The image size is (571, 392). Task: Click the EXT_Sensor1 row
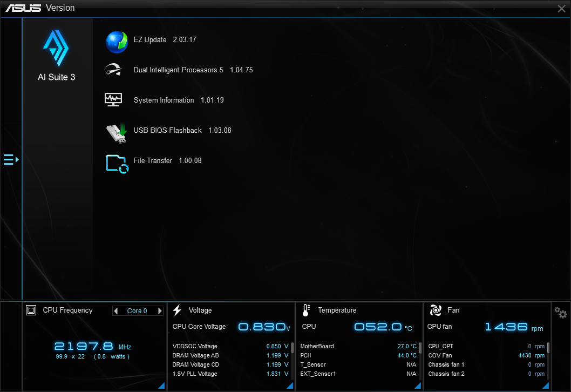coord(358,374)
